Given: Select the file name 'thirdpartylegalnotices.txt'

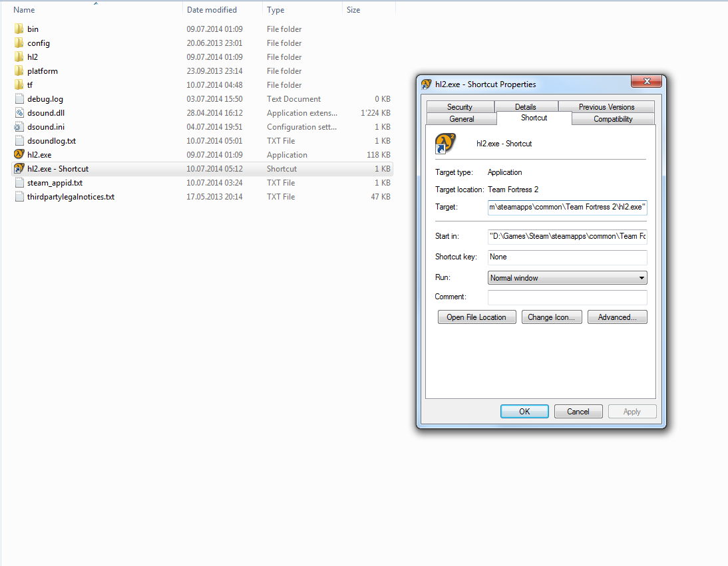Looking at the screenshot, I should pos(71,197).
